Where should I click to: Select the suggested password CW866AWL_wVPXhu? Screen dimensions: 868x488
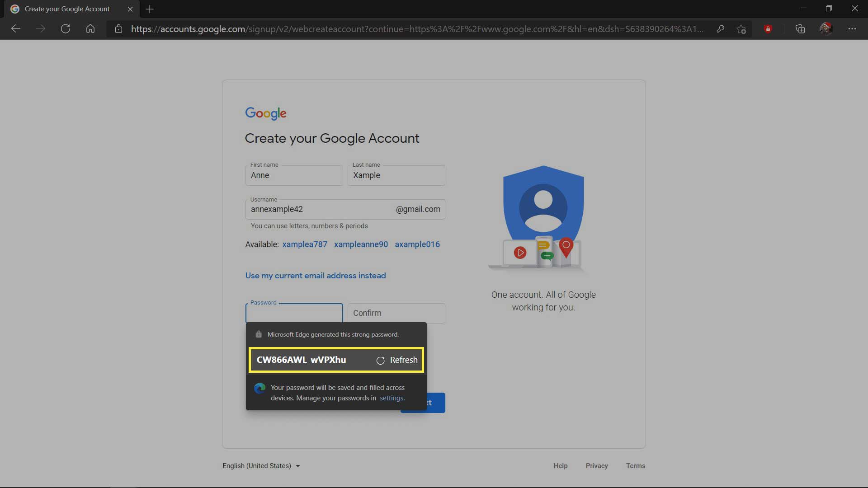click(301, 359)
